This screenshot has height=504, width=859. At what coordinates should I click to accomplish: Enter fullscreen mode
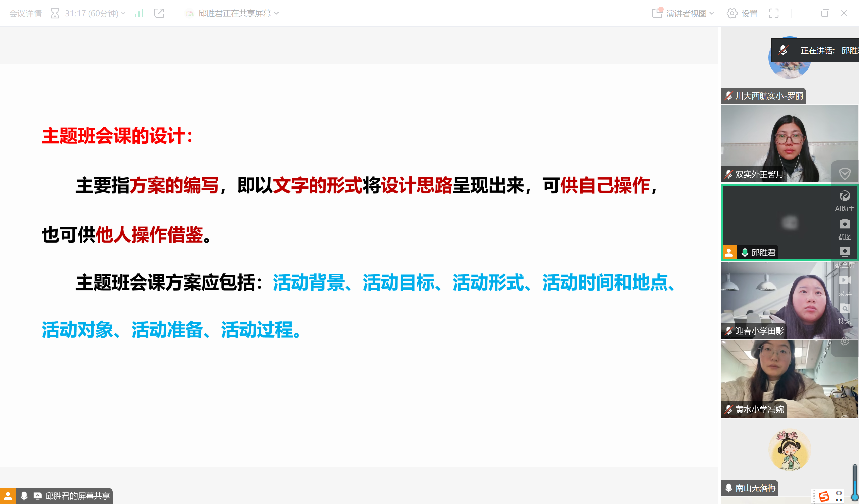click(x=774, y=13)
